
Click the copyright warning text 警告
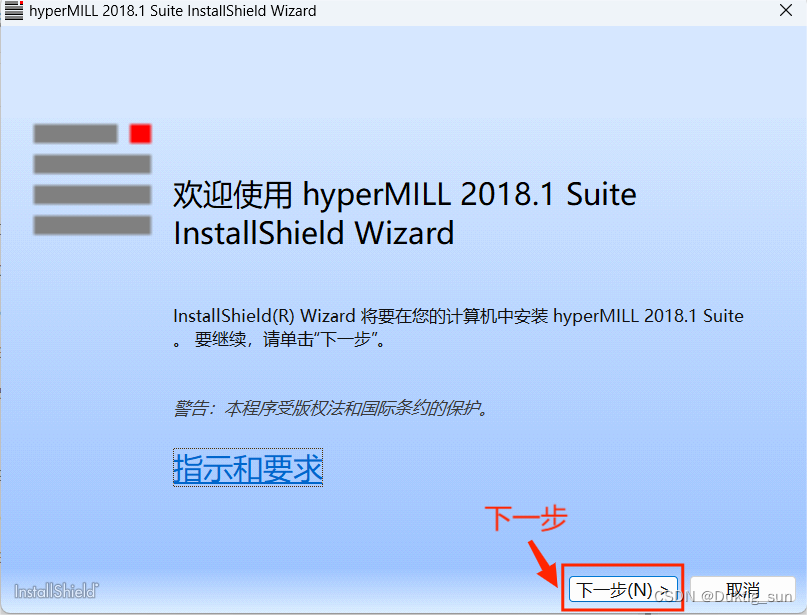330,409
